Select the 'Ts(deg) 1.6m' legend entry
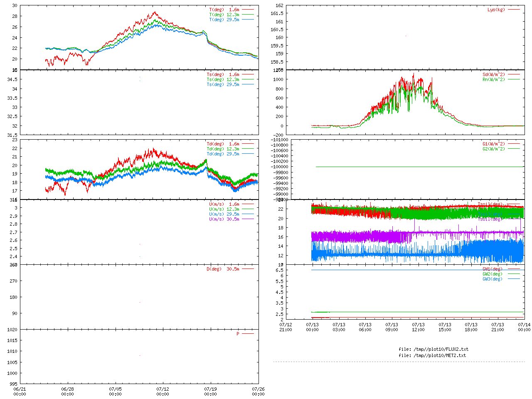The image size is (532, 399). pos(223,75)
